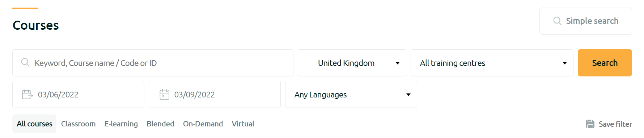The width and height of the screenshot is (644, 138).
Task: Expand the All training centres dropdown
Action: tap(492, 63)
